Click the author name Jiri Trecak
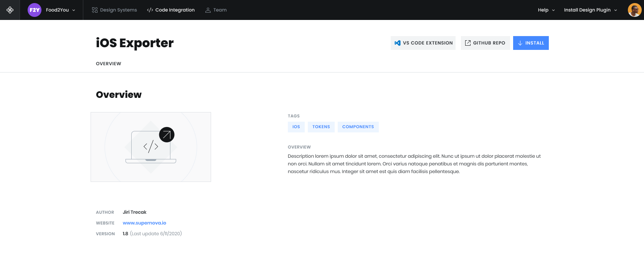 (x=135, y=212)
